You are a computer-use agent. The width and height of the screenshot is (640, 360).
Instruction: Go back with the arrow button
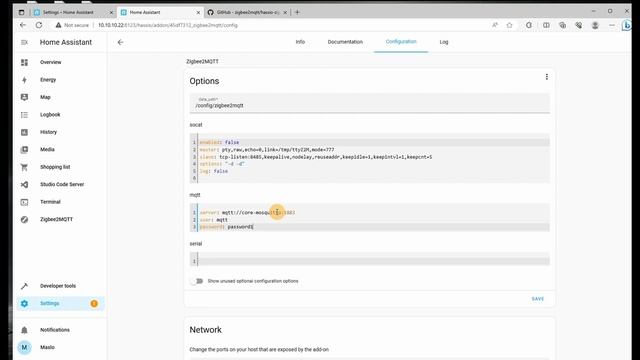[120, 42]
